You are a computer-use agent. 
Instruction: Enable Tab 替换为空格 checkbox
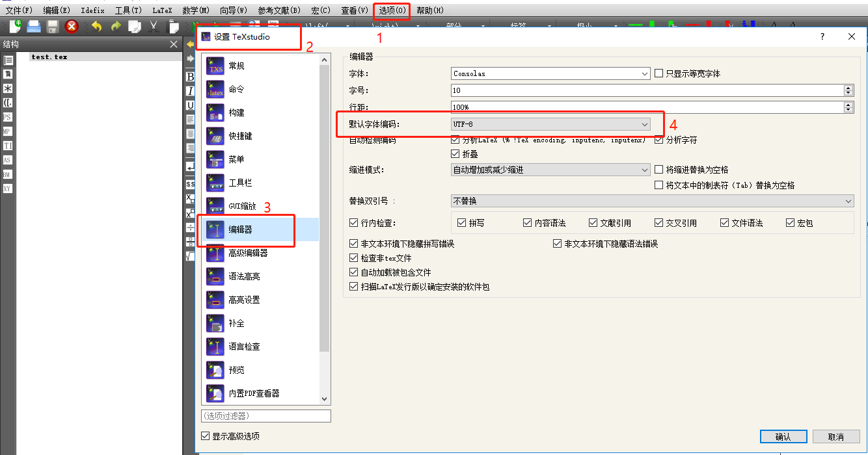[658, 185]
